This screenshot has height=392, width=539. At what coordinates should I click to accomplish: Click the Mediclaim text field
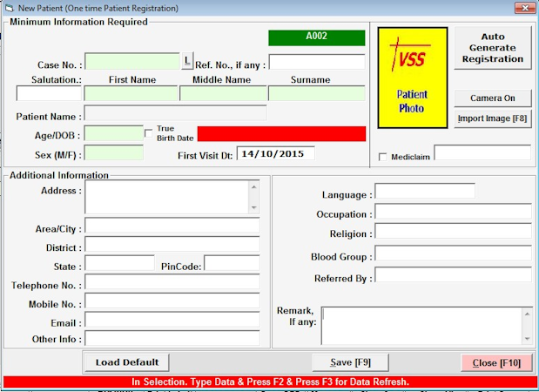482,152
